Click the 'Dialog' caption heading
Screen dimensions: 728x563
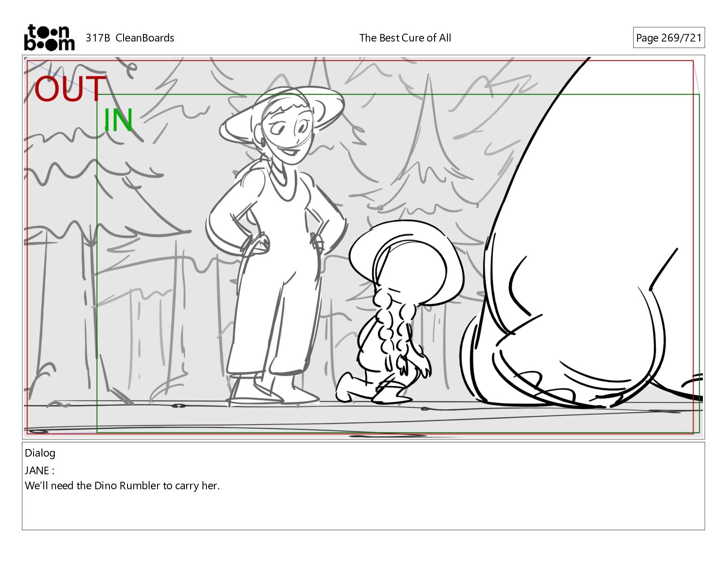point(40,453)
